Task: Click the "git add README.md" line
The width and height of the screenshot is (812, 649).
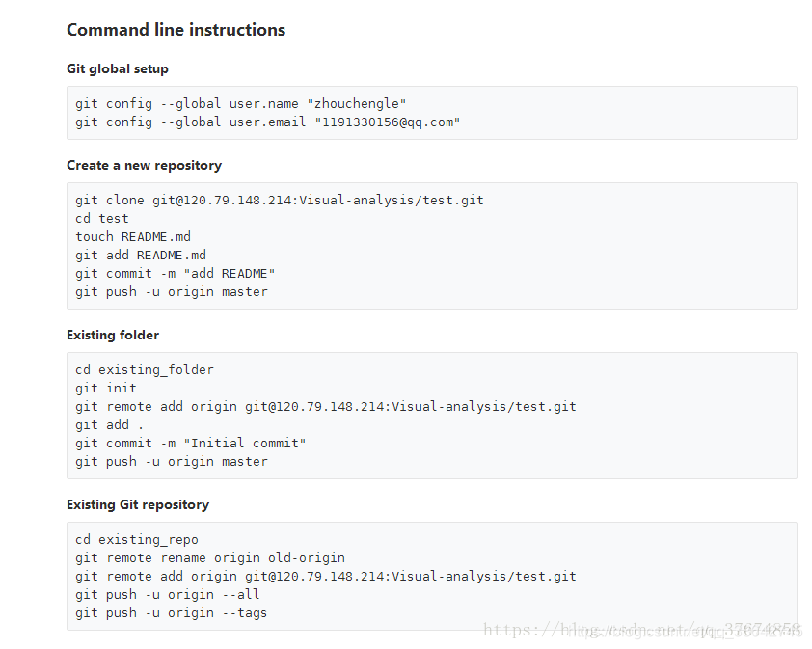Action: (141, 255)
